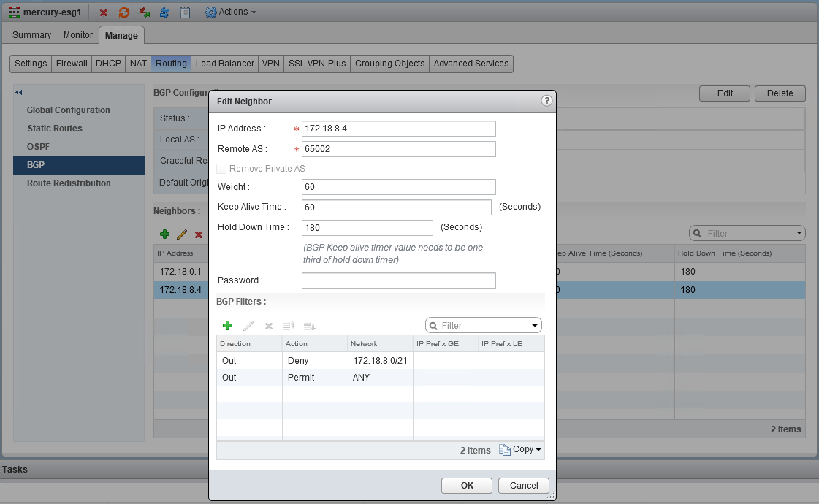Click the red X delete icon beside mercury-esg1
The width and height of the screenshot is (819, 504).
(x=104, y=12)
